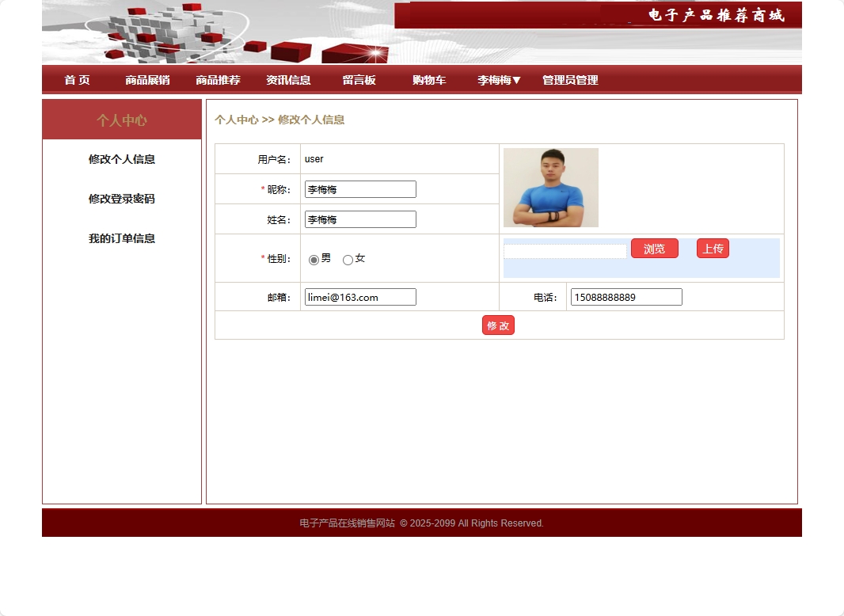Open 管理员管理 admin management
Image resolution: width=844 pixels, height=616 pixels.
coord(569,79)
